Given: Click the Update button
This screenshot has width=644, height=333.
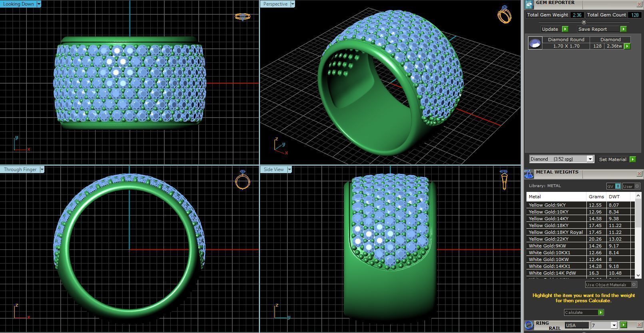Looking at the screenshot, I should 550,29.
